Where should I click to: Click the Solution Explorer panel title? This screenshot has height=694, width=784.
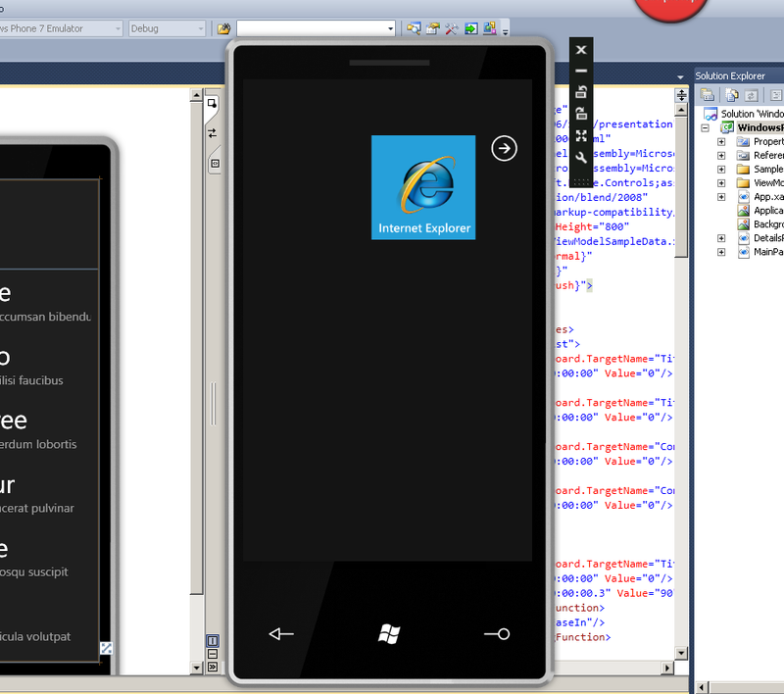tap(729, 76)
